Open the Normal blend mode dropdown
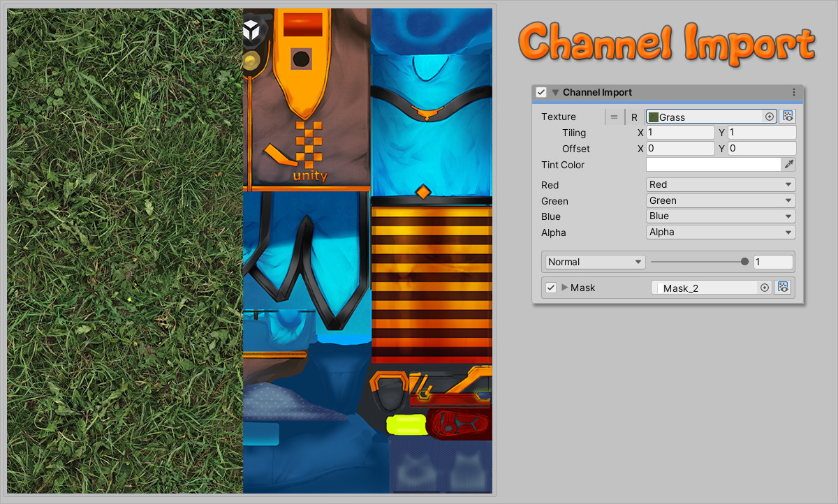 [595, 262]
